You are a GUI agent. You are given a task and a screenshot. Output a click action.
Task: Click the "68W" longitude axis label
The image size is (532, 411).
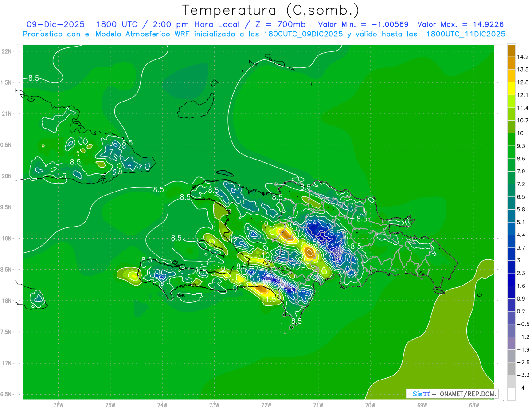click(x=473, y=405)
